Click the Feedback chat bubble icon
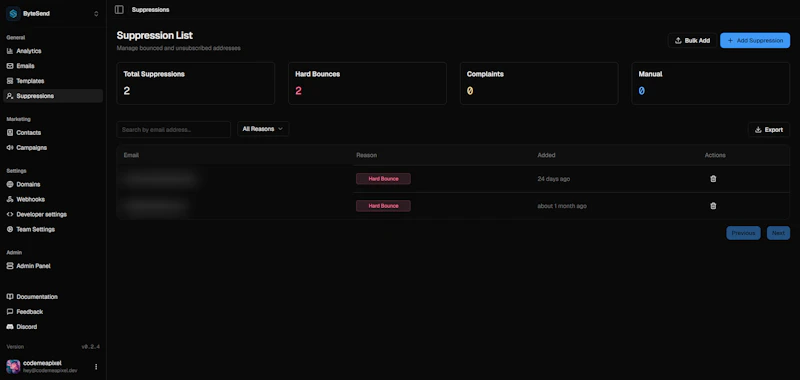The width and height of the screenshot is (800, 380). 10,312
